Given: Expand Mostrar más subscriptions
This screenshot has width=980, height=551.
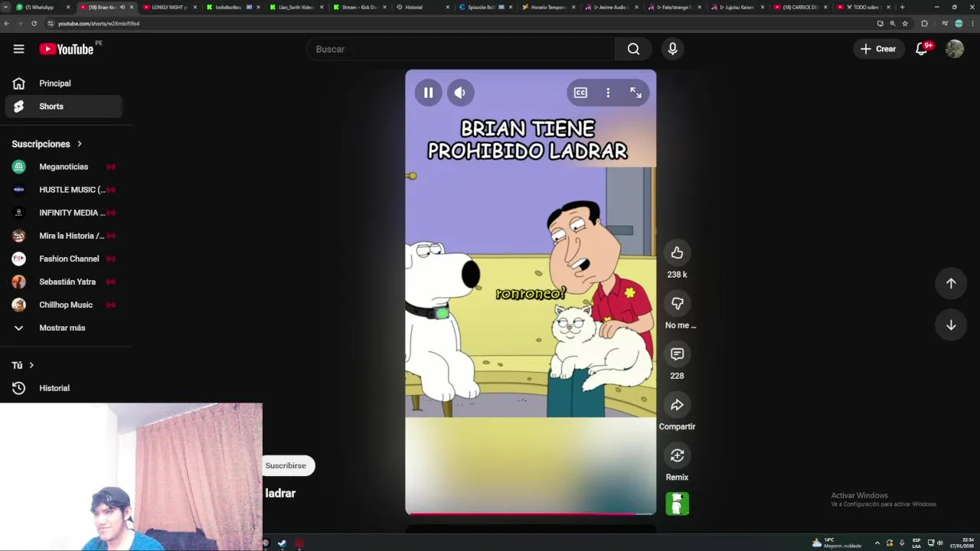Looking at the screenshot, I should 64,328.
